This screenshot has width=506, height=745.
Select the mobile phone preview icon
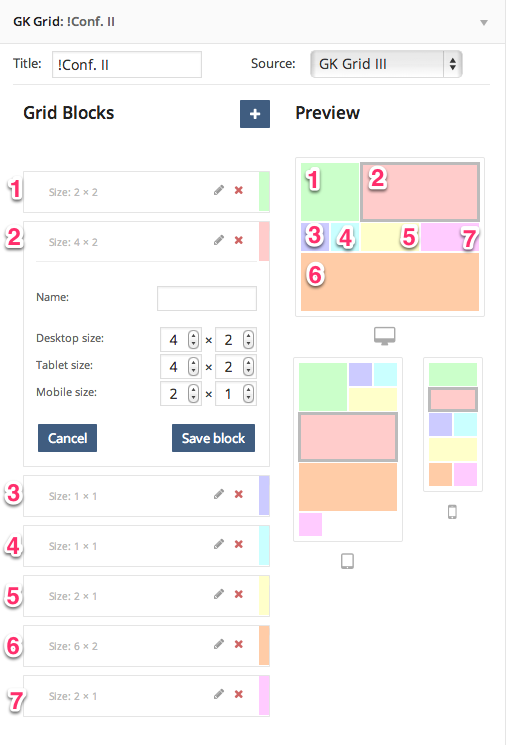coord(452,512)
